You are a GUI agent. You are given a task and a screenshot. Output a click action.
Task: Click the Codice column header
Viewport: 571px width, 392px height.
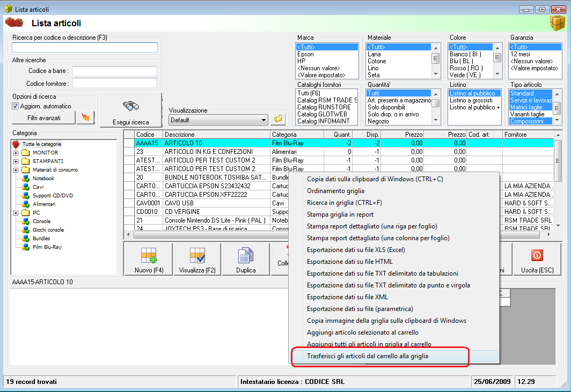pyautogui.click(x=149, y=134)
